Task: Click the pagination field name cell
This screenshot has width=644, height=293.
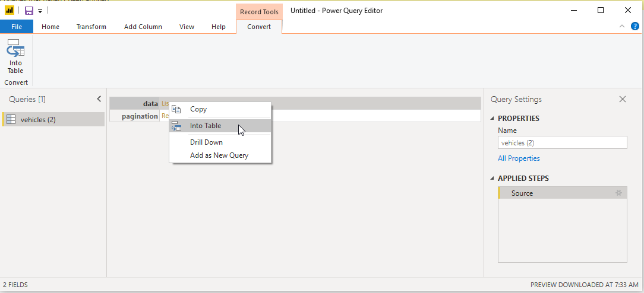Action: (135, 116)
